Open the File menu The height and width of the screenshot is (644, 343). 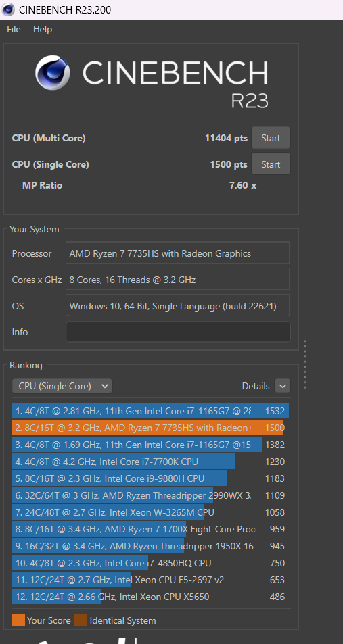point(14,30)
